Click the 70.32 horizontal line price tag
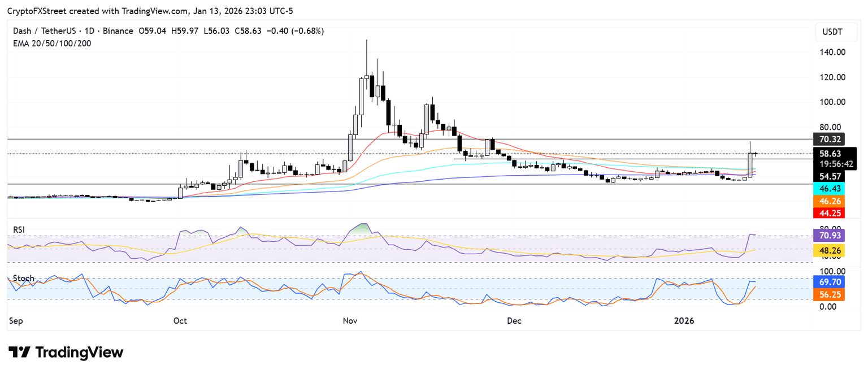Image resolution: width=868 pixels, height=374 pixels. [x=830, y=139]
